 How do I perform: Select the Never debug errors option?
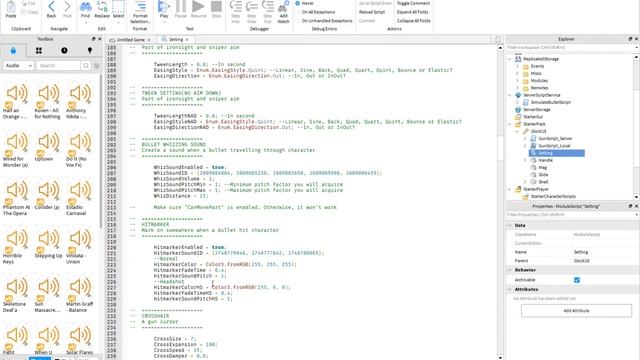(304, 3)
